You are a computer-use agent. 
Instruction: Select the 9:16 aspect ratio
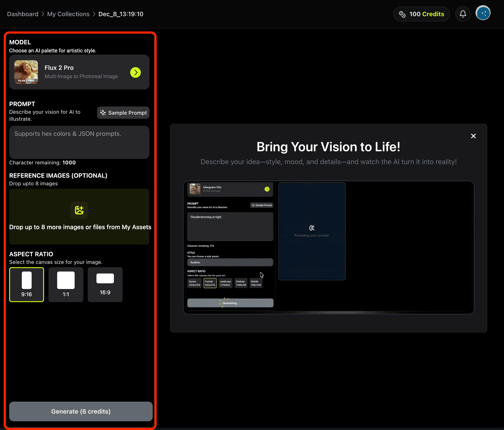pyautogui.click(x=27, y=284)
